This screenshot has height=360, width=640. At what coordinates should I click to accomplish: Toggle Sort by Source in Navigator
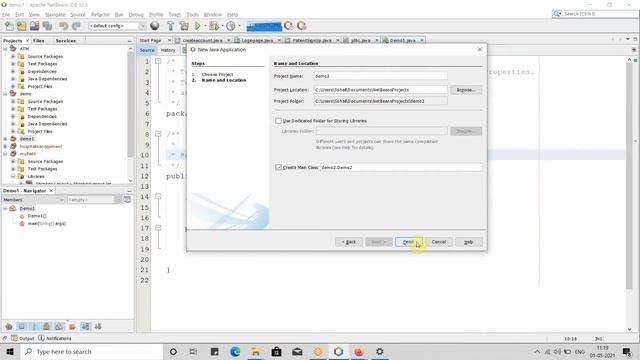(x=98, y=327)
